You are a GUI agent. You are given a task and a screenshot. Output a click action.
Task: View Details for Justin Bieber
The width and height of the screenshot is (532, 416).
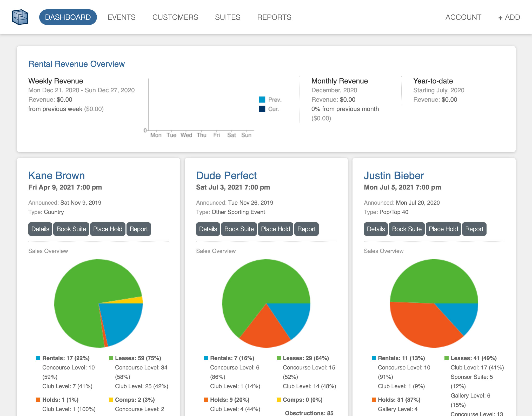point(376,229)
